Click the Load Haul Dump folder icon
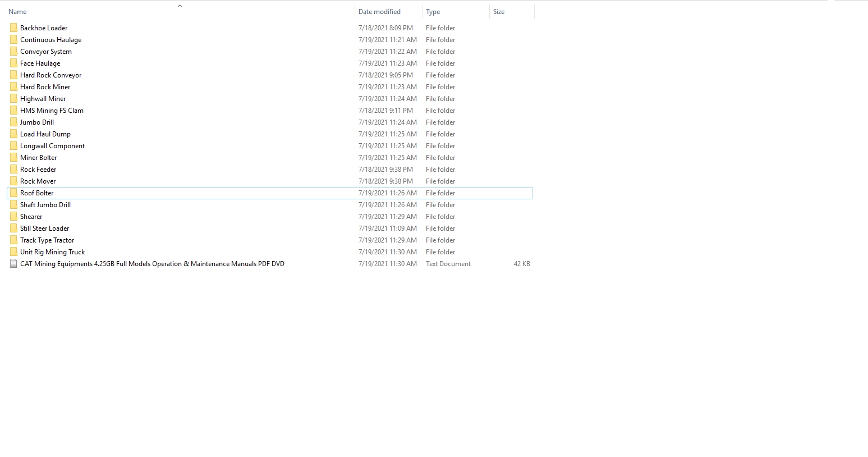 (13, 134)
